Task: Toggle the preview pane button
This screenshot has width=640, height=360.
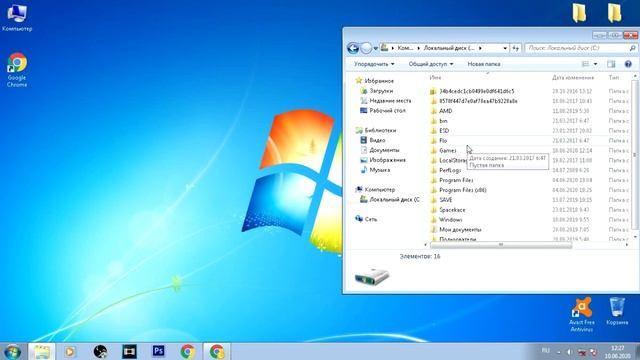Action: (611, 64)
